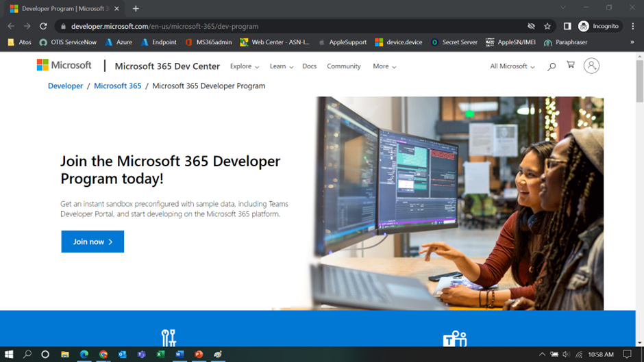Click the browser back arrow
The width and height of the screenshot is (644, 362).
pyautogui.click(x=11, y=26)
